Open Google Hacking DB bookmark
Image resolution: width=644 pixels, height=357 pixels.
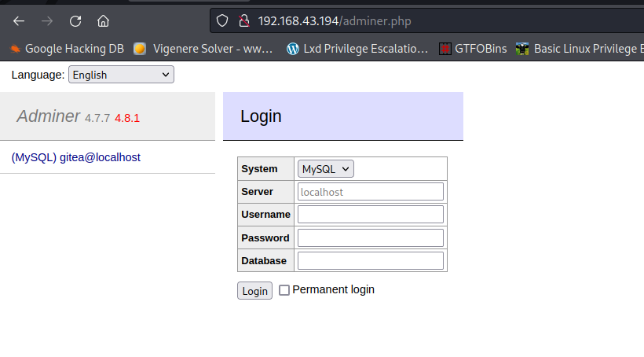pyautogui.click(x=67, y=49)
